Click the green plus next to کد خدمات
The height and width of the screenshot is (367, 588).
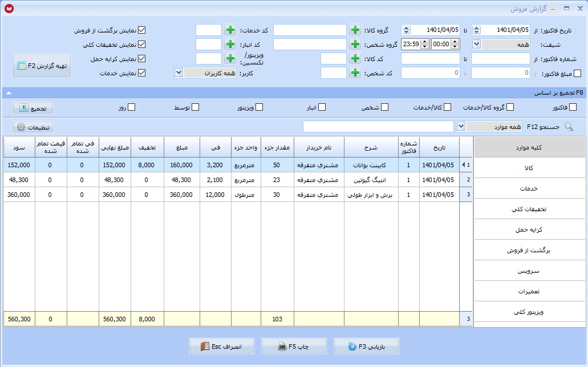230,30
